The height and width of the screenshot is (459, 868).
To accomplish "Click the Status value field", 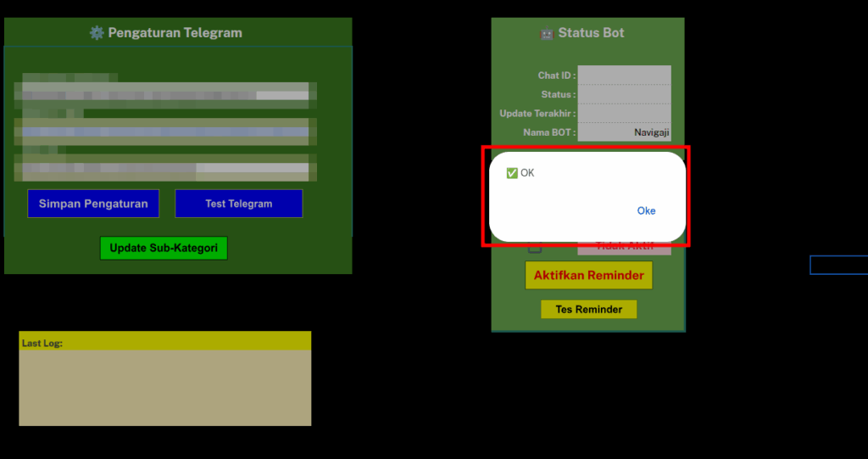I will click(x=624, y=94).
